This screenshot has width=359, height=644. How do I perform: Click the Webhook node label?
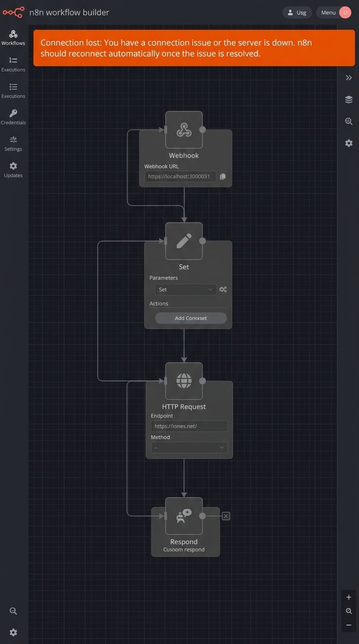coord(184,155)
